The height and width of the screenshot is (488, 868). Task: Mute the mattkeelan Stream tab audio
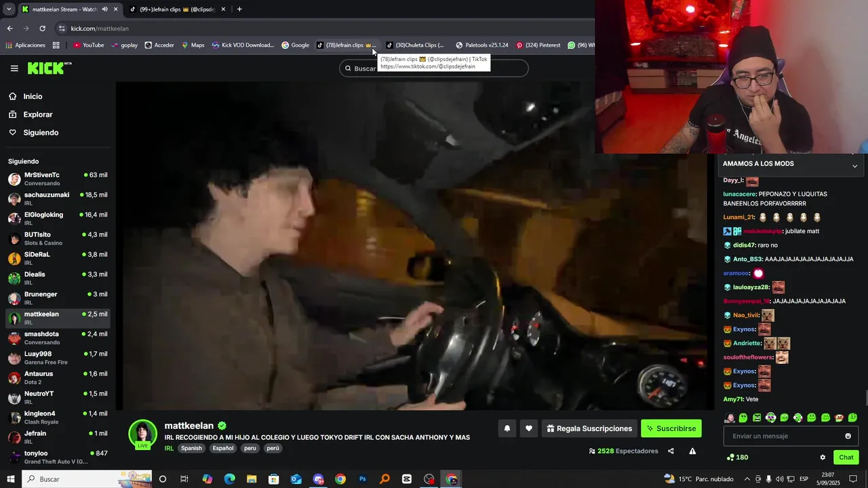point(104,9)
